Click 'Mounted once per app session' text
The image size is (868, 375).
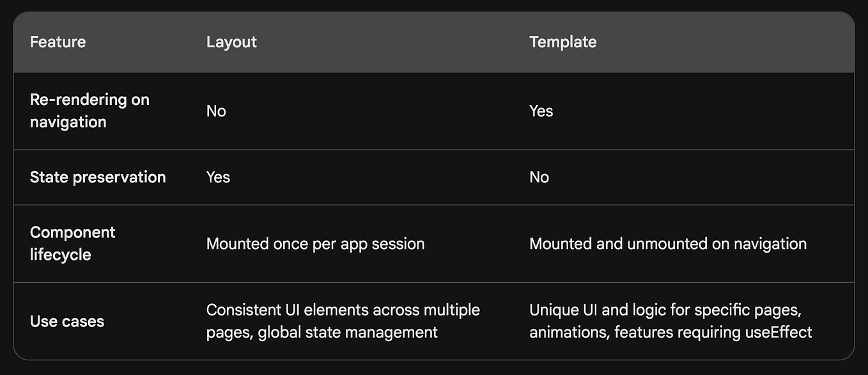point(315,244)
